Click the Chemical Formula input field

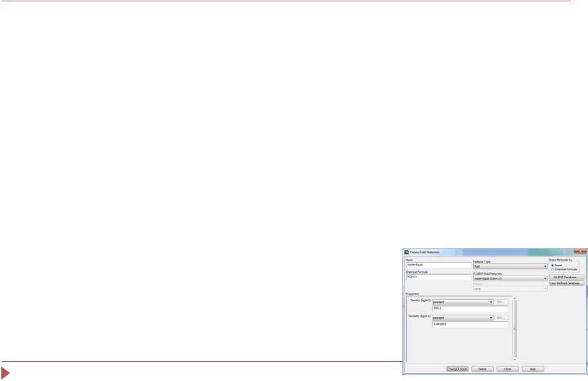(x=438, y=277)
